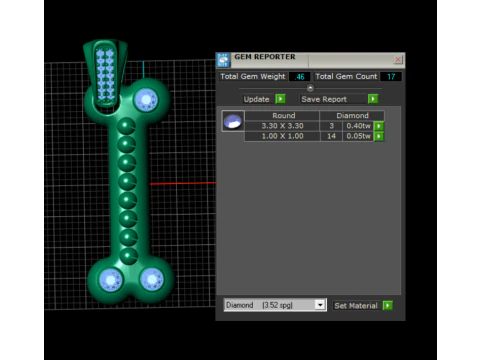
Task: Select the bottom left gem on pendant
Action: pos(111,280)
